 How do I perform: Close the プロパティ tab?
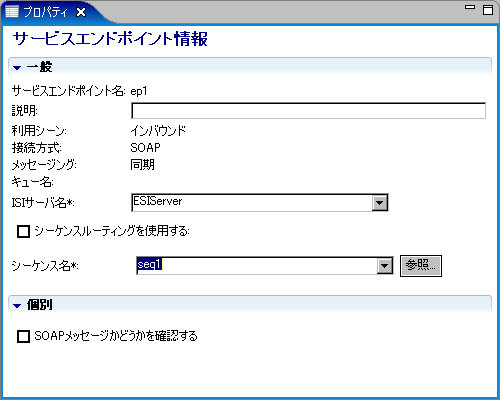[81, 12]
